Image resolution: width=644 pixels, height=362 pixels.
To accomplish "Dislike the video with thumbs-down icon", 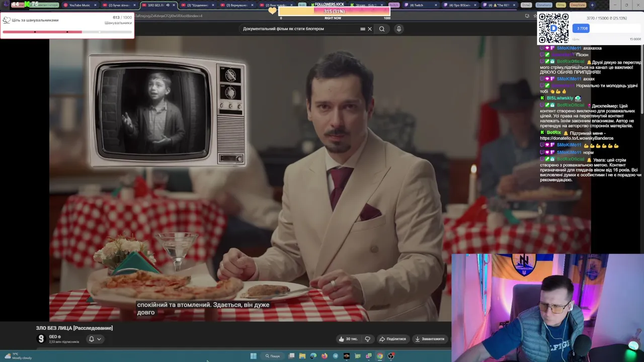I will 367,339.
